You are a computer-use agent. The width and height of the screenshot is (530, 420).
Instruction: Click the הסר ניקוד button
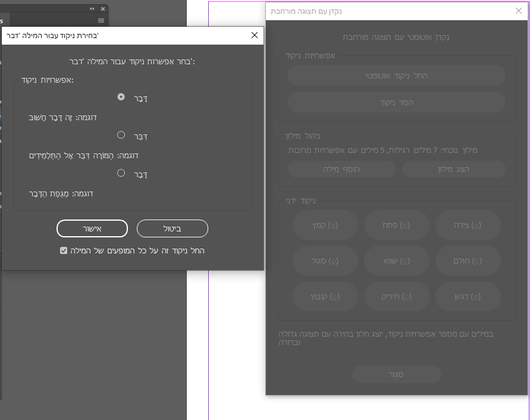pos(396,102)
